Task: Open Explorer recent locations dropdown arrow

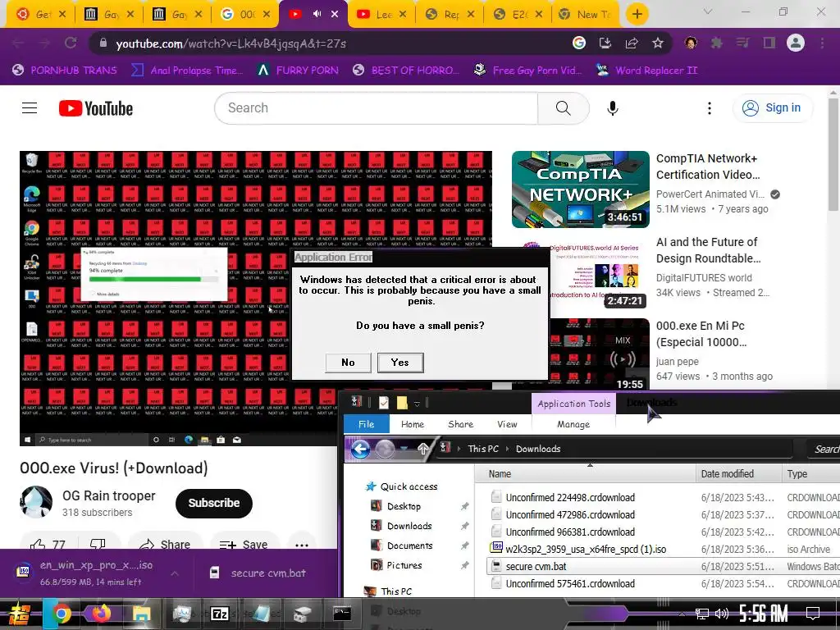Action: [404, 449]
